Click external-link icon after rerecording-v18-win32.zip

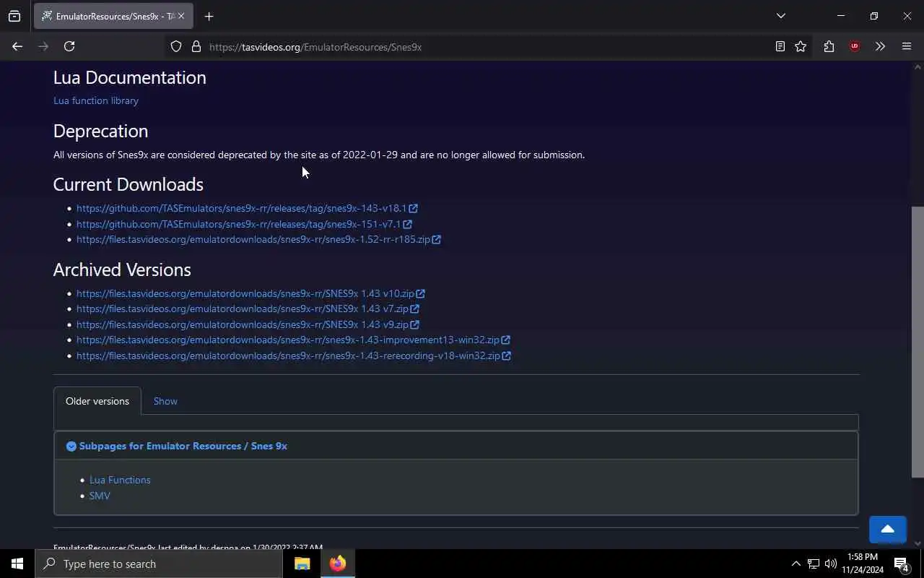tap(506, 356)
